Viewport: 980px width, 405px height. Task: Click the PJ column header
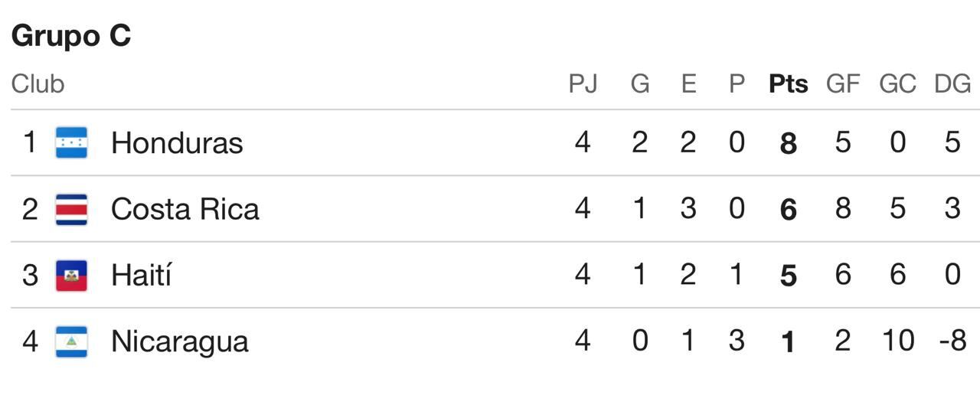[583, 83]
